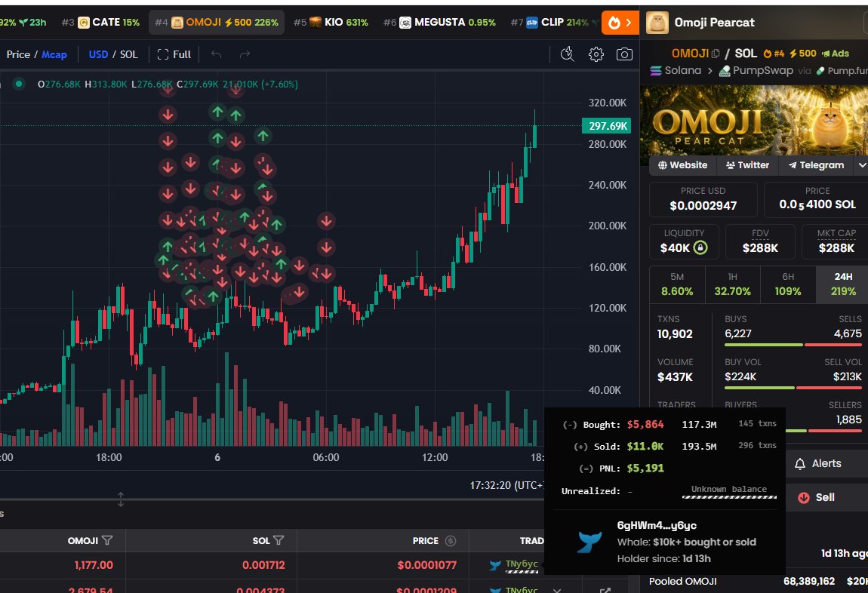Viewport: 868px width, 593px height.
Task: Open the chart settings gear icon
Action: pyautogui.click(x=596, y=54)
